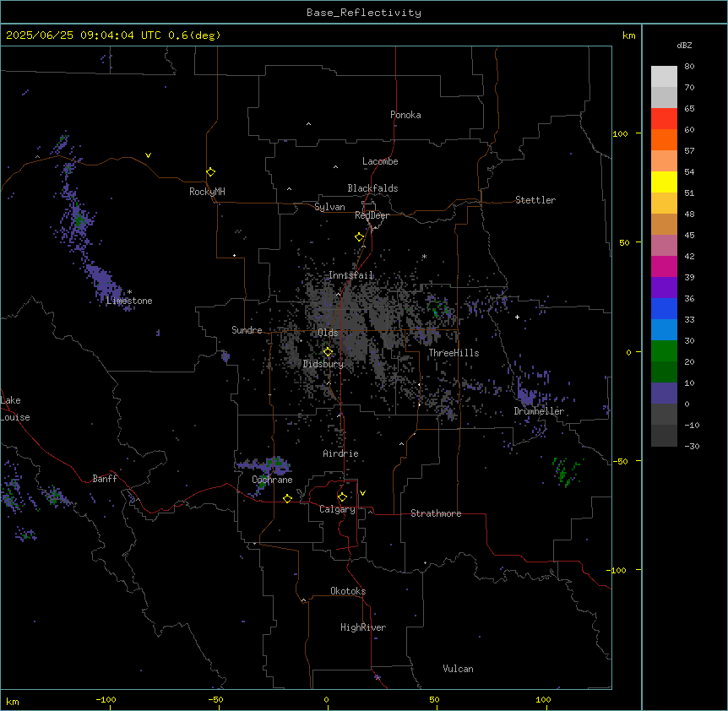Click the HighRiver city label

pyautogui.click(x=363, y=627)
